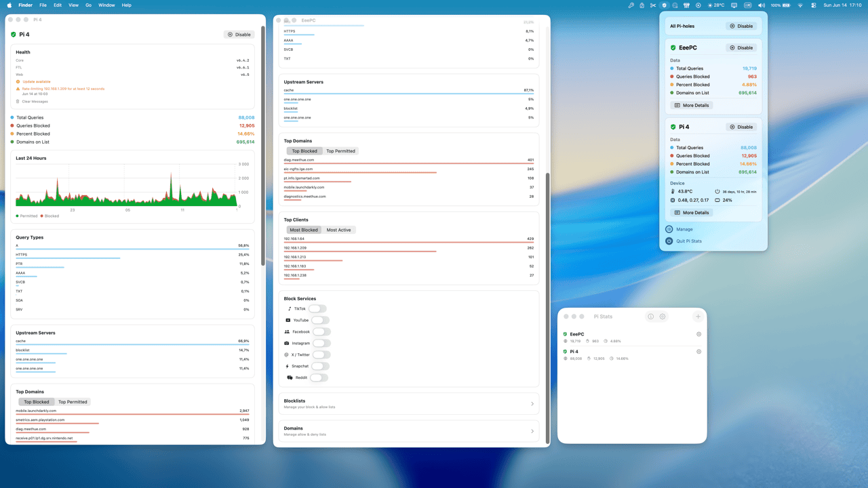
Task: Open the Pi Stats shield menu bar icon
Action: coord(664,5)
